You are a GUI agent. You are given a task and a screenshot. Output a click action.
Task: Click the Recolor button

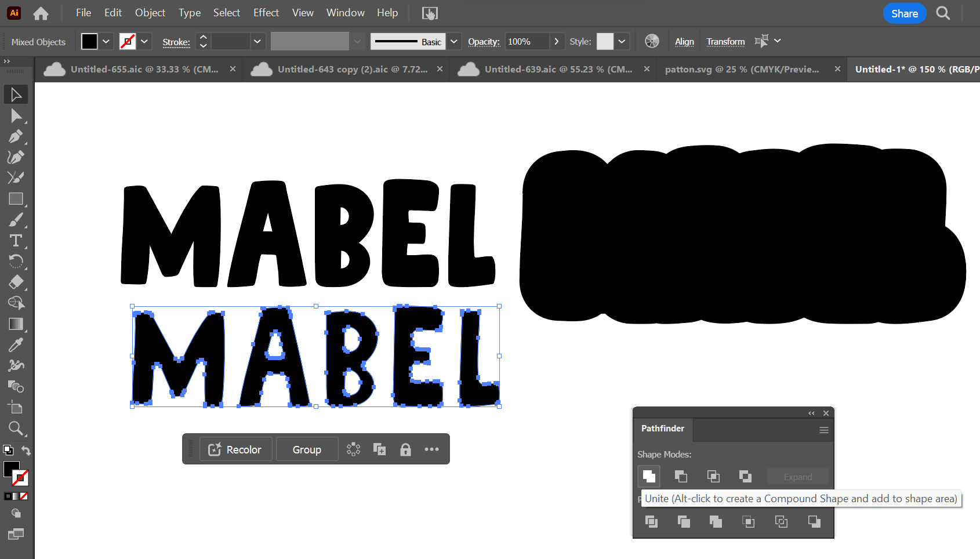pyautogui.click(x=235, y=449)
